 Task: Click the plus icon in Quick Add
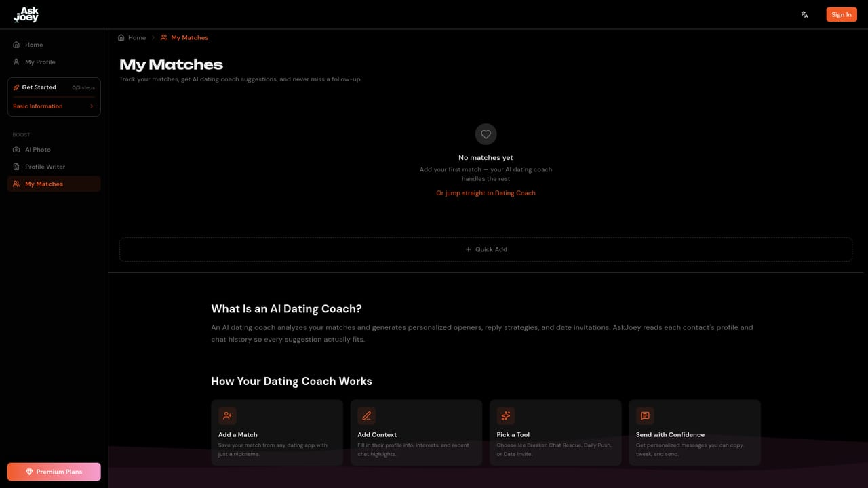[468, 249]
